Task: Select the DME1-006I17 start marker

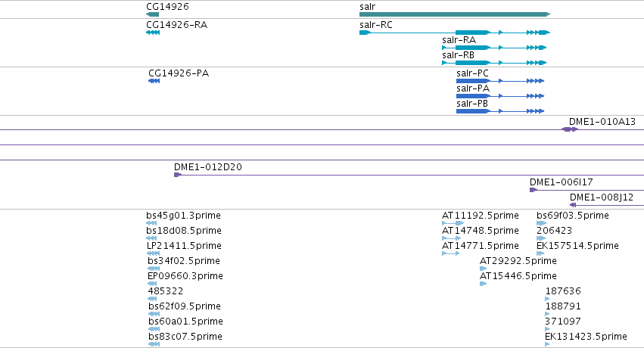Action: pyautogui.click(x=534, y=190)
